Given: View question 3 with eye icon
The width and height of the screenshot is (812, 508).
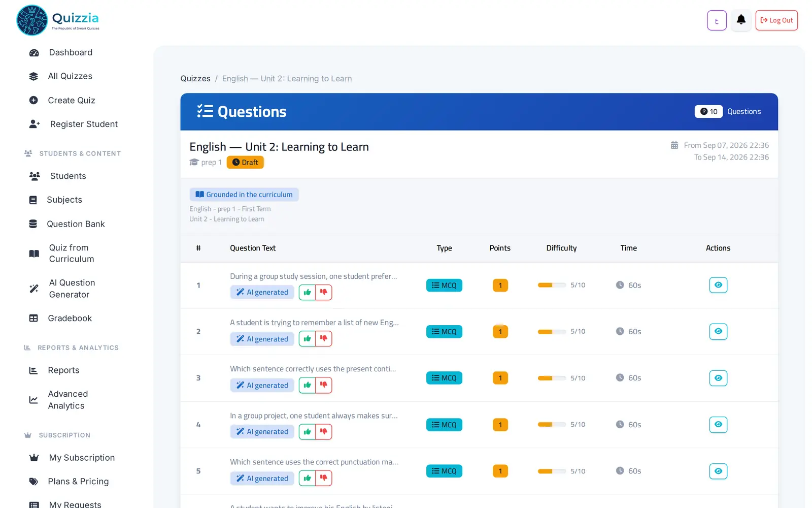Looking at the screenshot, I should [718, 378].
